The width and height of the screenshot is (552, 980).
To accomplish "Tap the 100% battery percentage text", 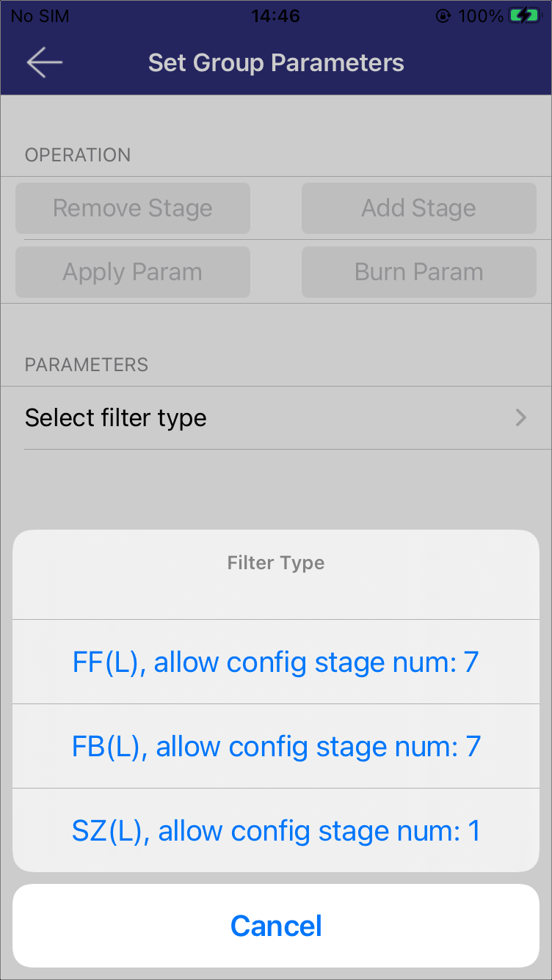I will [x=481, y=15].
